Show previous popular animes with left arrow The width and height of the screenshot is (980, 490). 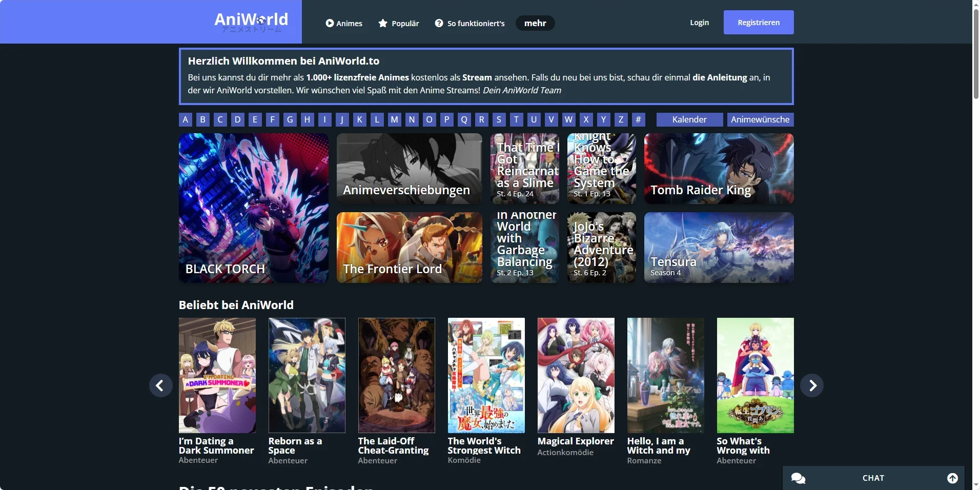pos(160,385)
